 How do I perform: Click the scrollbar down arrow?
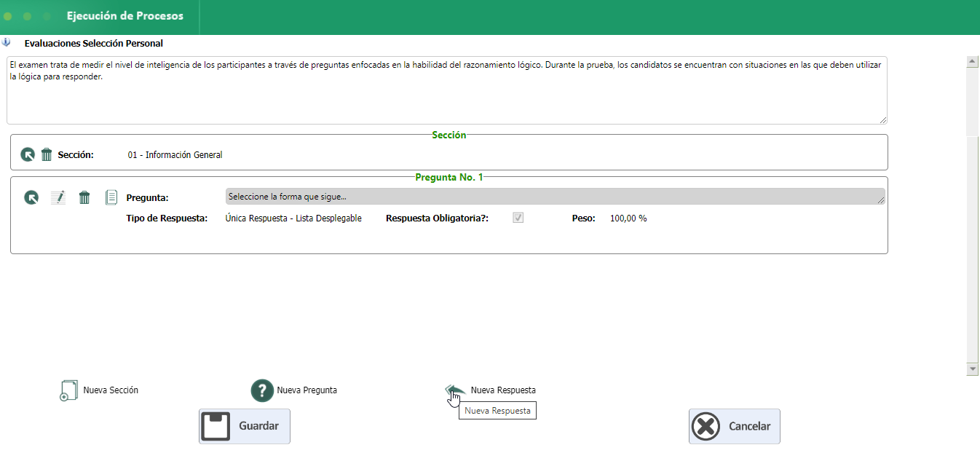click(x=972, y=369)
